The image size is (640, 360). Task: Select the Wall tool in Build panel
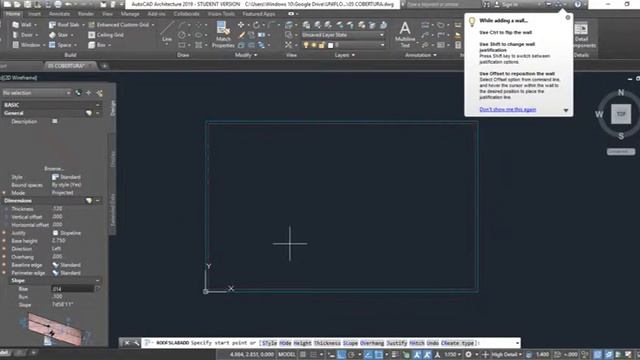click(22, 24)
